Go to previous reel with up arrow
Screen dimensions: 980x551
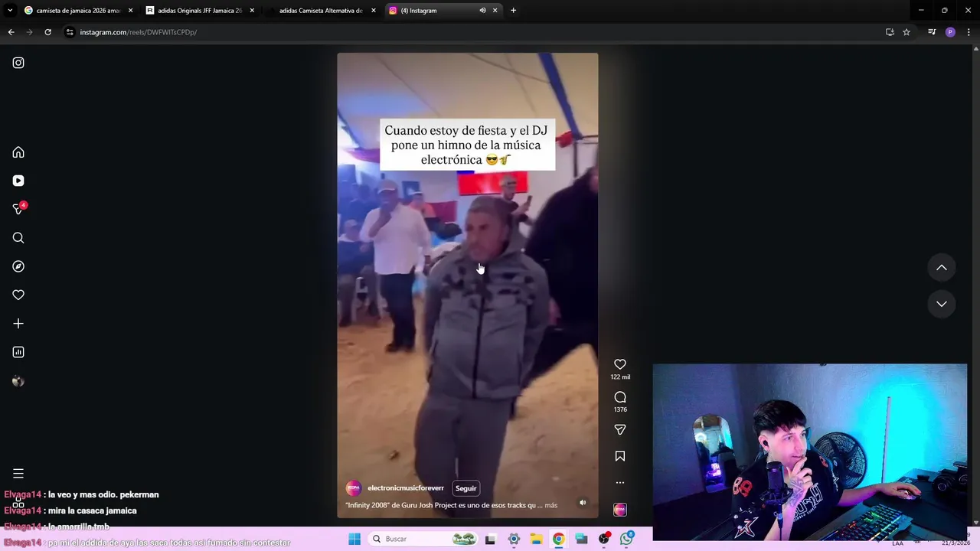(x=942, y=268)
